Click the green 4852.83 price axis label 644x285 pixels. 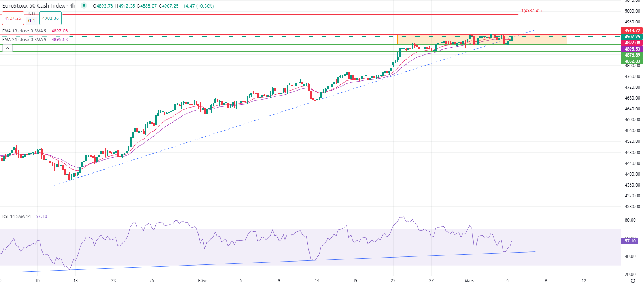click(x=632, y=61)
